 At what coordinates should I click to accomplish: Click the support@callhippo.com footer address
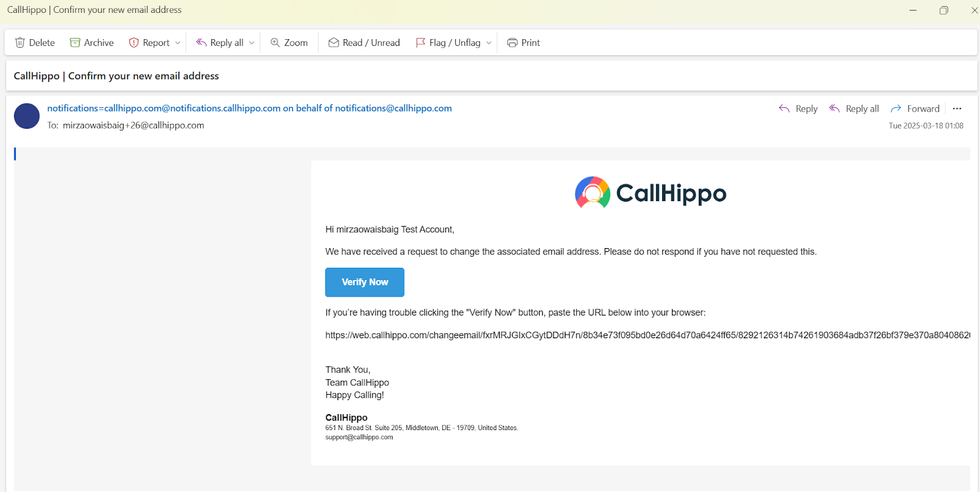pyautogui.click(x=359, y=437)
